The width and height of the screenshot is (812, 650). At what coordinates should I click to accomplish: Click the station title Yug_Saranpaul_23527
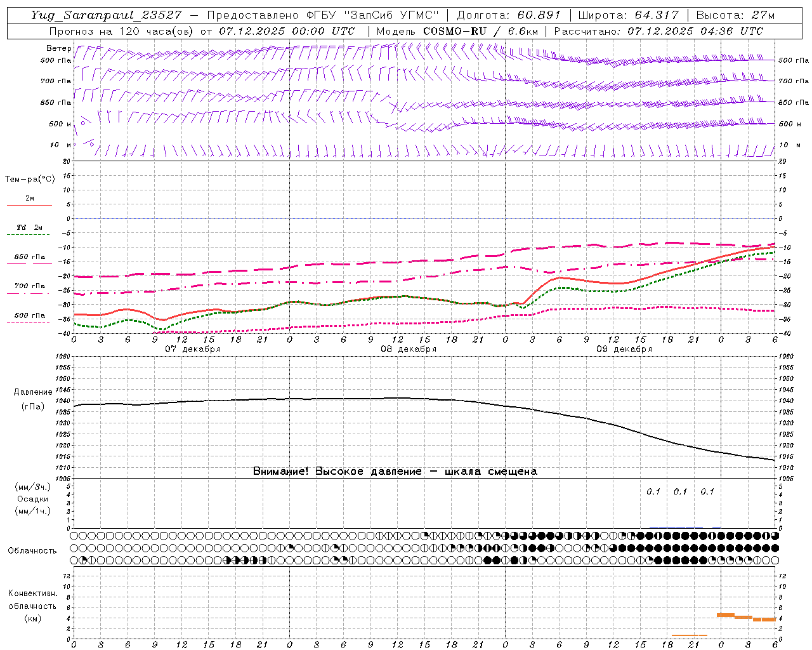106,15
